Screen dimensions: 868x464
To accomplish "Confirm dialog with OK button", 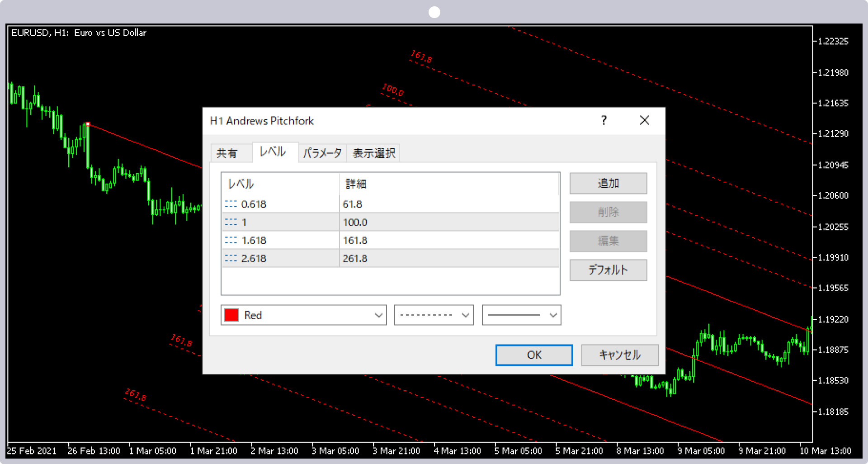I will point(534,355).
